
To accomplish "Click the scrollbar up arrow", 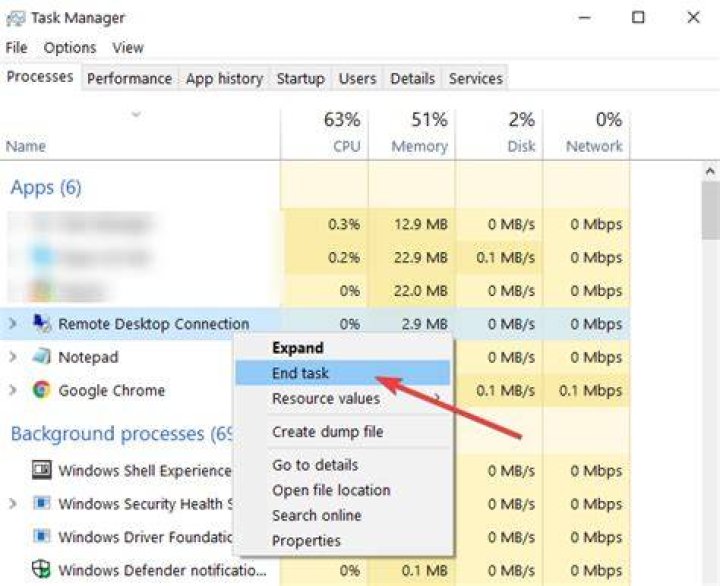I will tap(710, 172).
